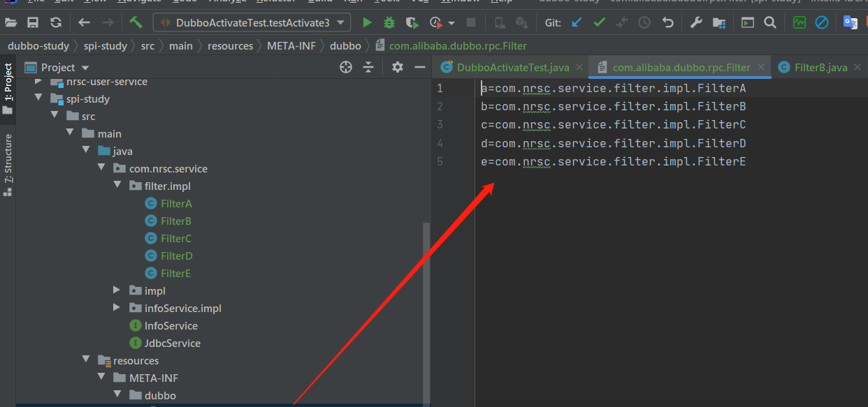Collapse the com.nrsc.service package
Screen dimensions: 868x407
coord(101,168)
